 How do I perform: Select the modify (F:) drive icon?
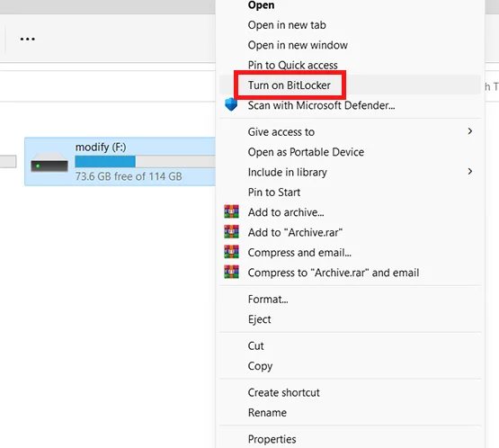49,163
